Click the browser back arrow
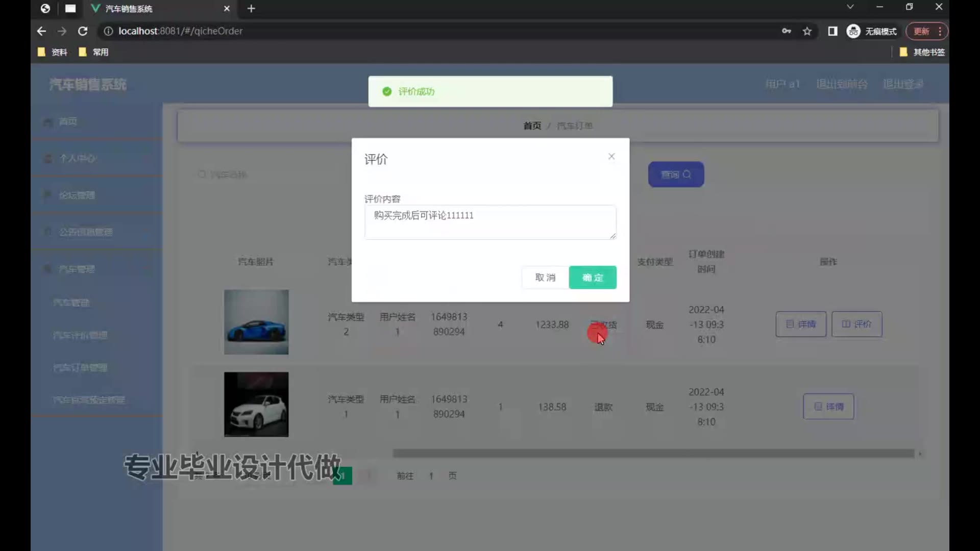 41,31
